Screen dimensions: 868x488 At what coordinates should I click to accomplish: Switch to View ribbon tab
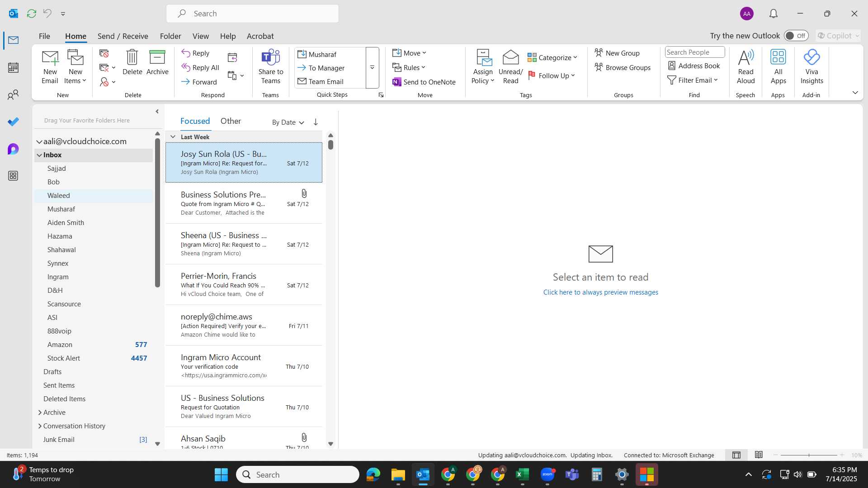(x=200, y=36)
